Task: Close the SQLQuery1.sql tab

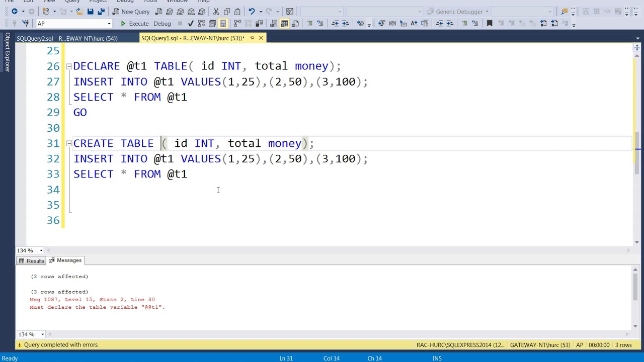Action: [x=261, y=38]
